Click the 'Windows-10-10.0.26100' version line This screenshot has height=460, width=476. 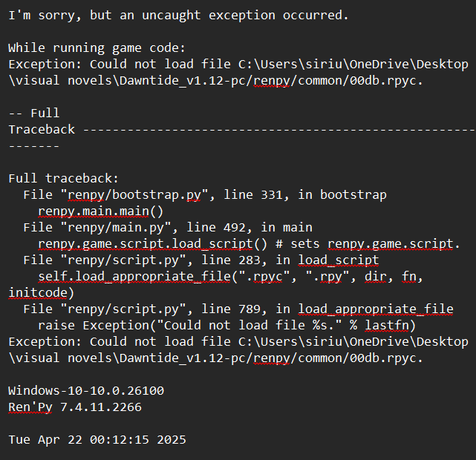(86, 391)
